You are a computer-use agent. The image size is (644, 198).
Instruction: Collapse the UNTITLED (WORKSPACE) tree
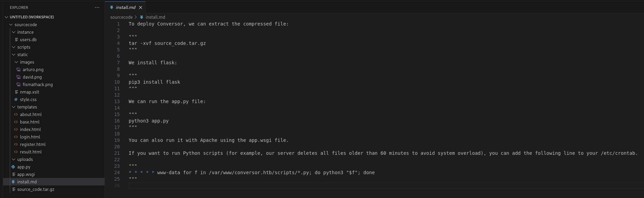pos(6,17)
